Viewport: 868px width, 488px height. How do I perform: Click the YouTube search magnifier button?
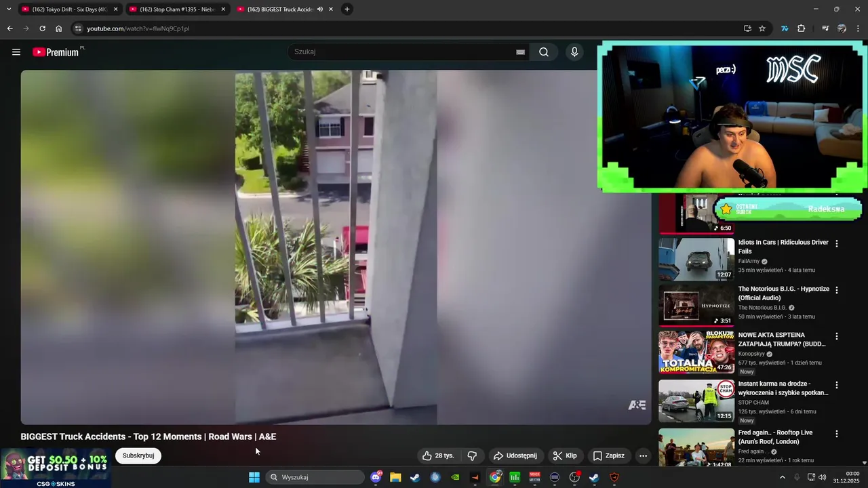pyautogui.click(x=544, y=52)
